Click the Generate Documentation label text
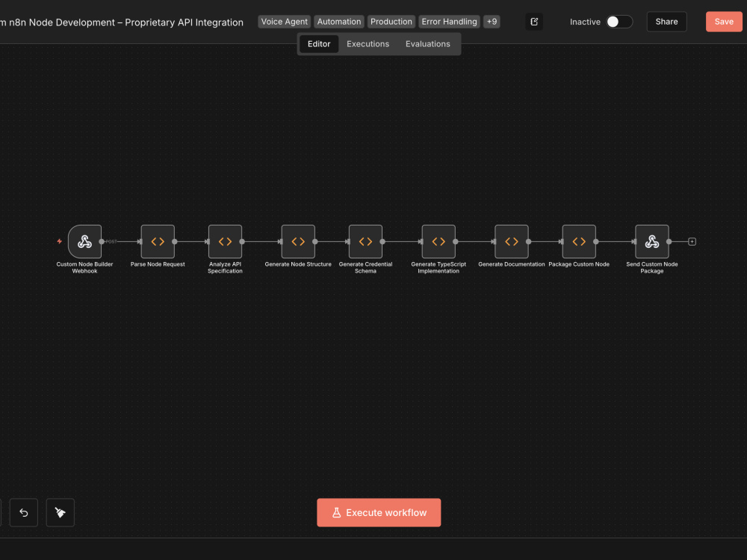 [512, 264]
